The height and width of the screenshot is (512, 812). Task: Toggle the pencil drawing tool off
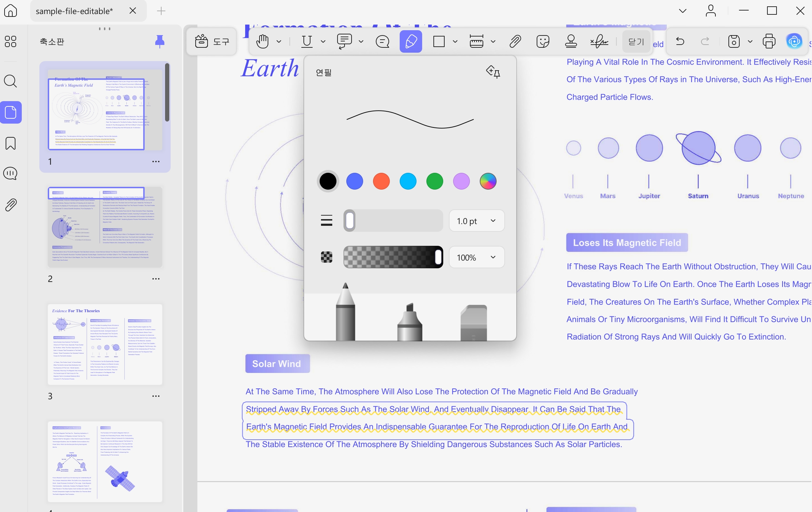coord(411,41)
